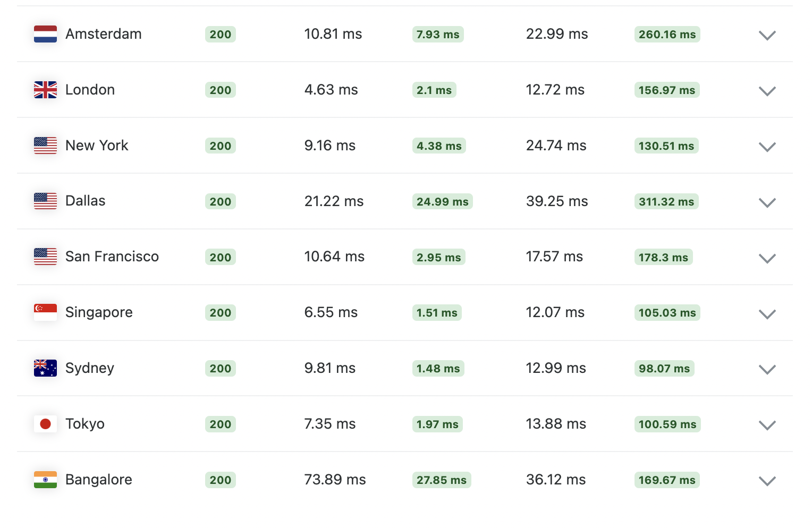Expand the Amsterdam row details
Viewport: 812px width, 528px height.
(767, 36)
